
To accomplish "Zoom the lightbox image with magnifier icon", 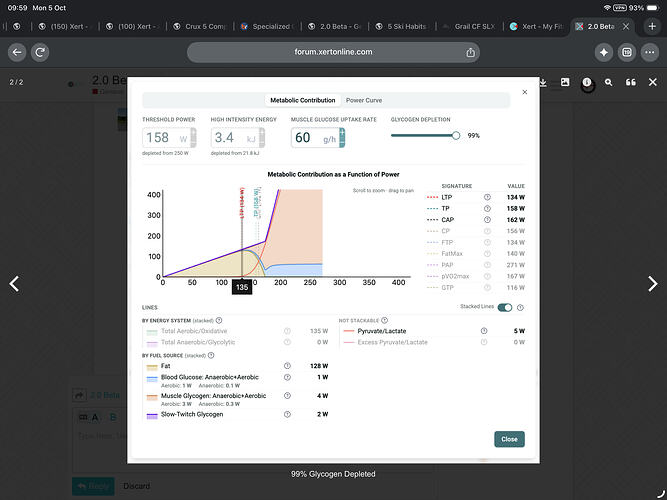I will (x=609, y=82).
